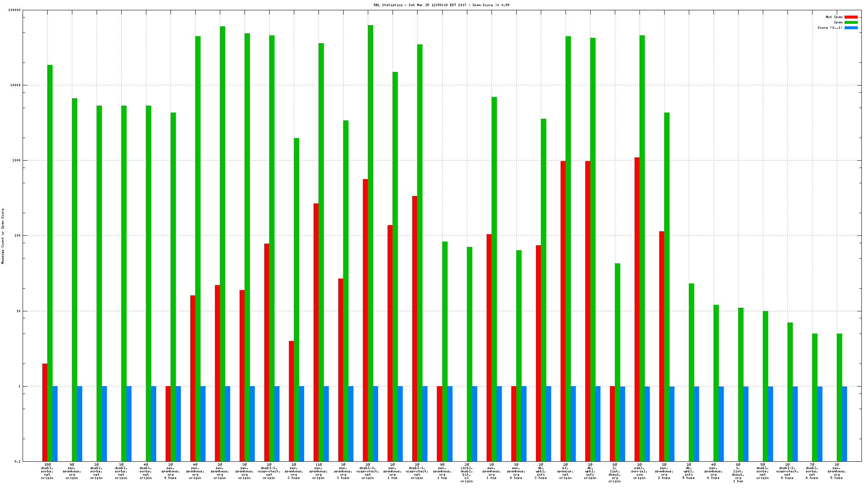Select the bl.spamcop.net origin x-axis label
Screen dimensions: 868x488
pyautogui.click(x=566, y=471)
